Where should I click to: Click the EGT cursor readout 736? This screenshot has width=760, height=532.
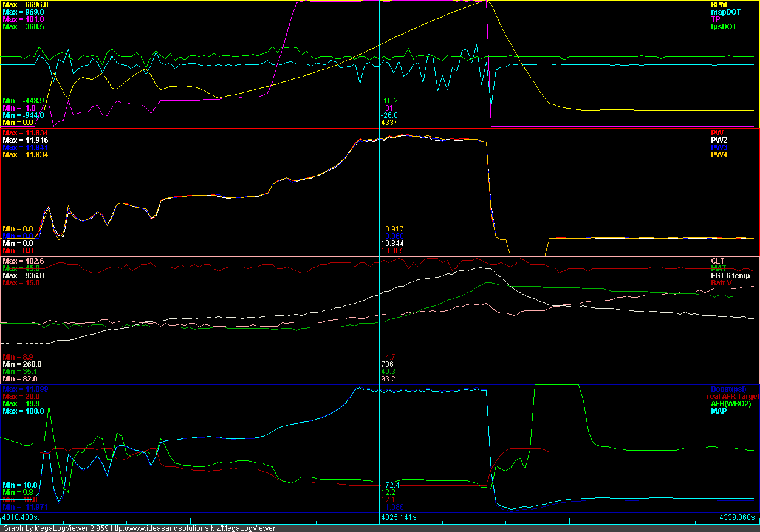(387, 364)
